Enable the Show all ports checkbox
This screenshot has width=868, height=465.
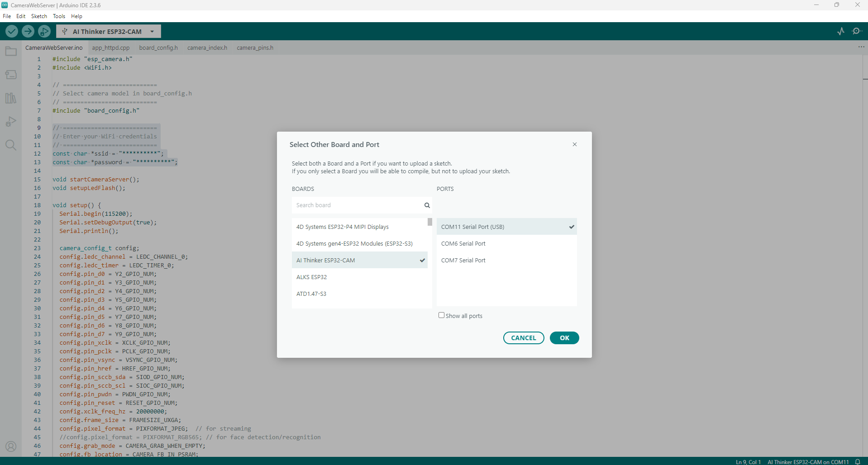[x=441, y=315]
